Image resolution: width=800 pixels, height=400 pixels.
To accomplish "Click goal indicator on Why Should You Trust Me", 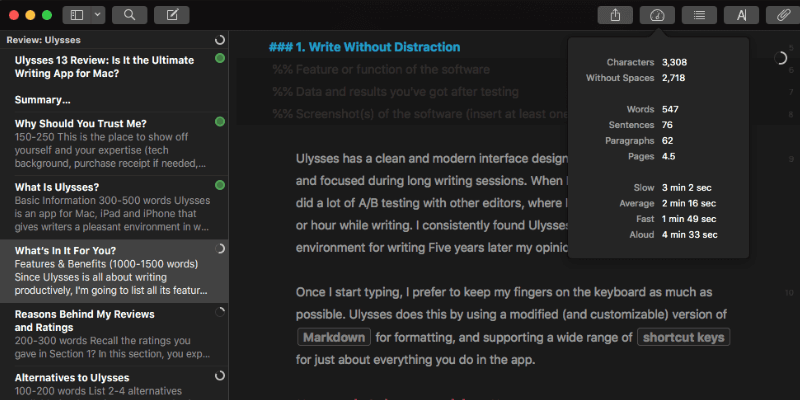I will pos(219,122).
